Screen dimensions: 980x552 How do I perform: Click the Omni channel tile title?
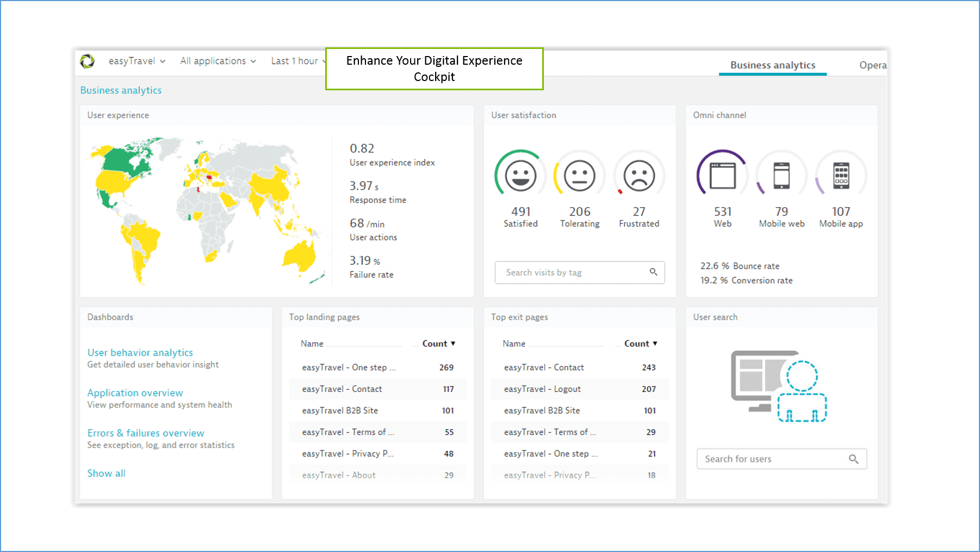pyautogui.click(x=720, y=115)
